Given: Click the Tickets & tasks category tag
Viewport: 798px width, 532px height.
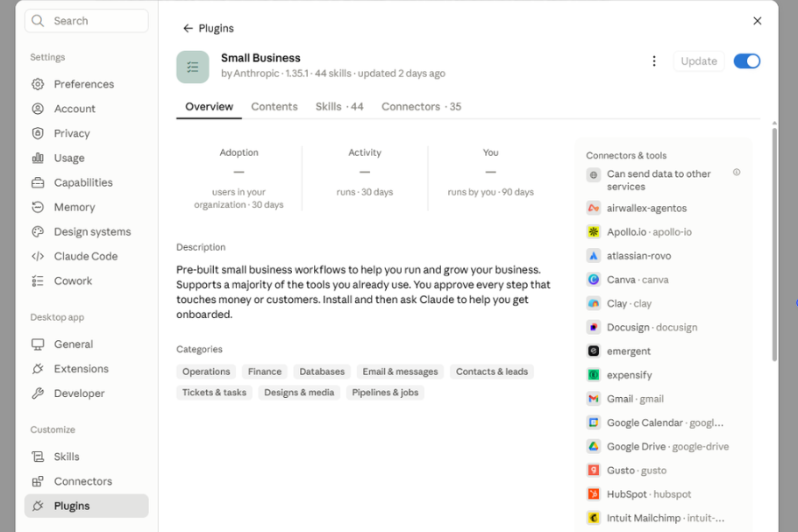Looking at the screenshot, I should coord(214,393).
